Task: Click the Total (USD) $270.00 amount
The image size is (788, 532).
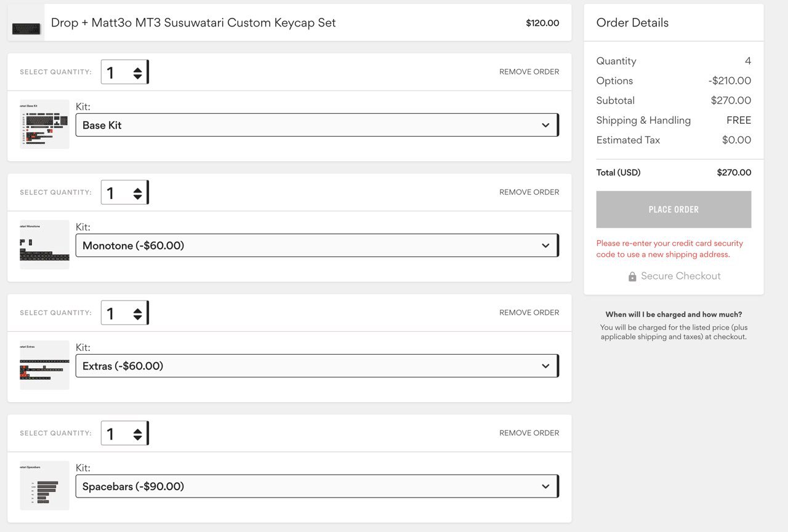Action: pos(734,172)
